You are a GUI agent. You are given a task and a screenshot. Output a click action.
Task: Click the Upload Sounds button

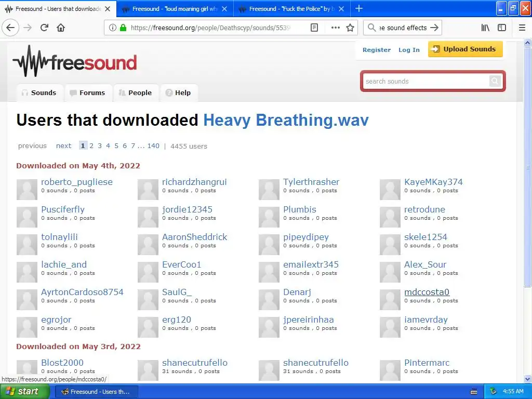(x=465, y=49)
